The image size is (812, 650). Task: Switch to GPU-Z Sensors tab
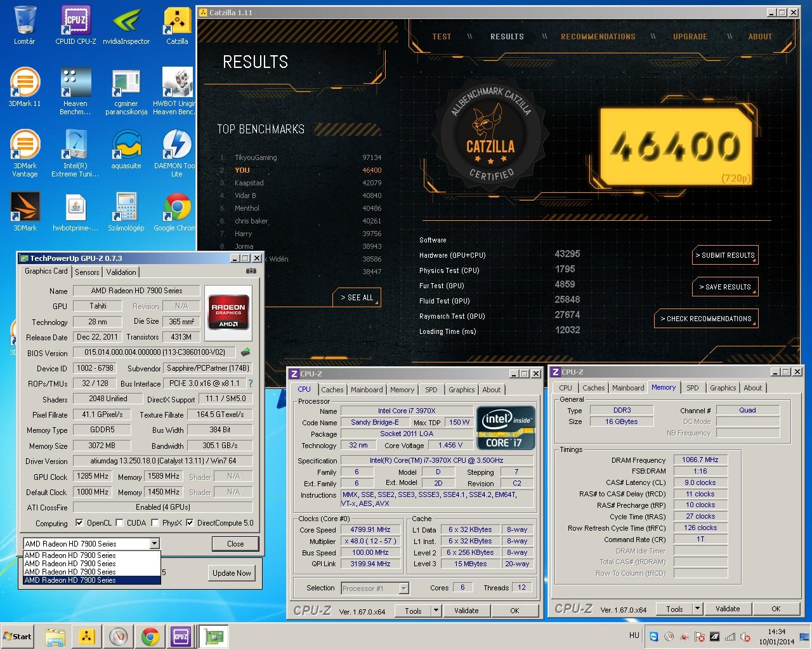[x=87, y=272]
